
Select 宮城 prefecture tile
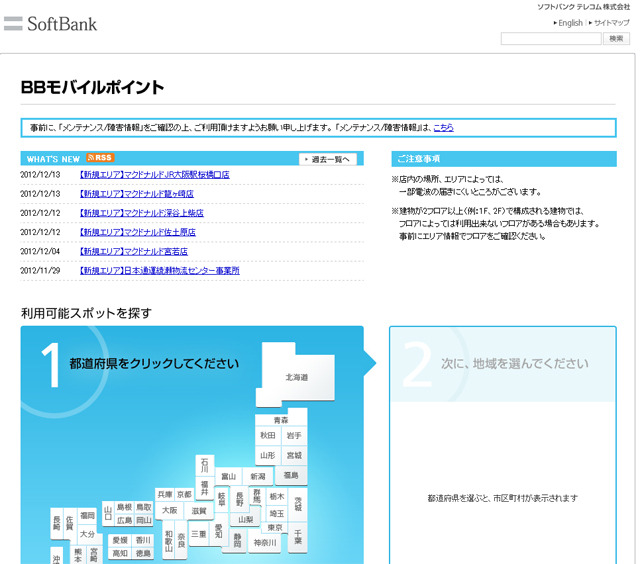click(294, 455)
